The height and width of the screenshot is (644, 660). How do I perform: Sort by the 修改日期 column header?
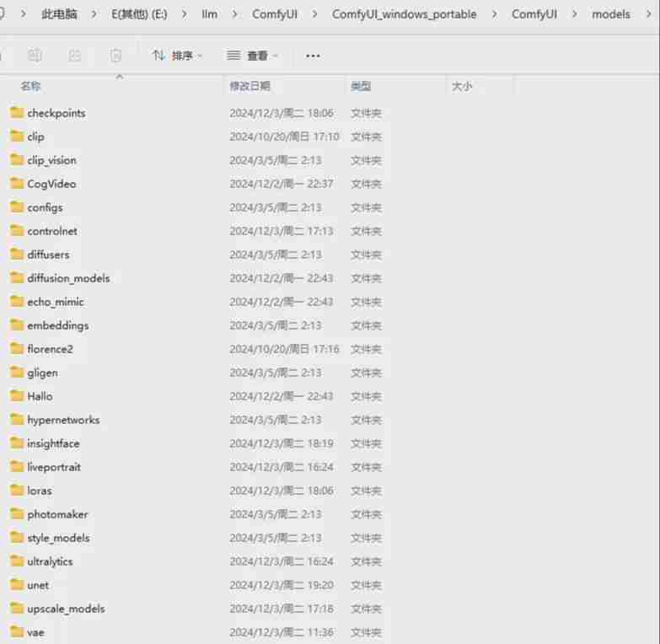click(250, 86)
